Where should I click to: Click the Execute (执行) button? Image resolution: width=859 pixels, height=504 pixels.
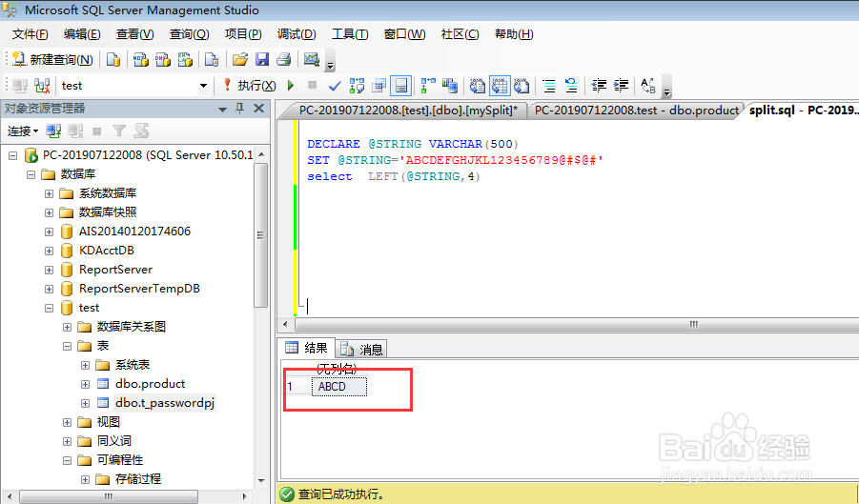tap(251, 86)
